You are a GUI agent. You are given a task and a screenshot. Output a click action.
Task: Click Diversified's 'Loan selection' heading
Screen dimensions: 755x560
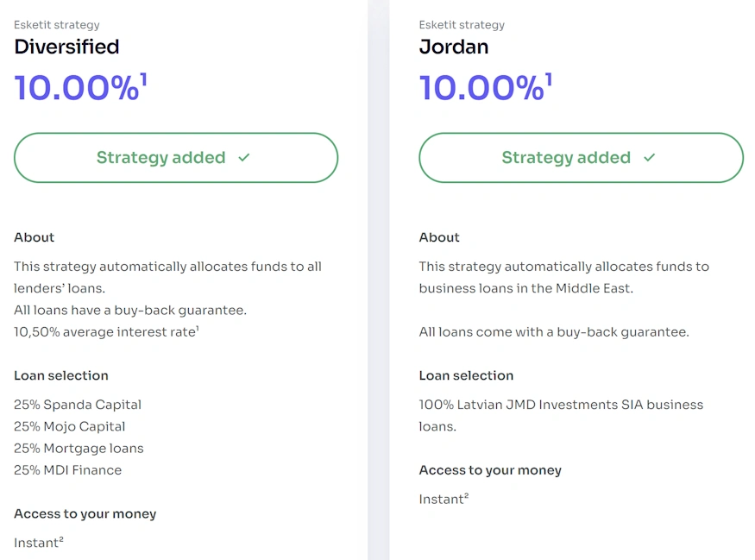[61, 375]
